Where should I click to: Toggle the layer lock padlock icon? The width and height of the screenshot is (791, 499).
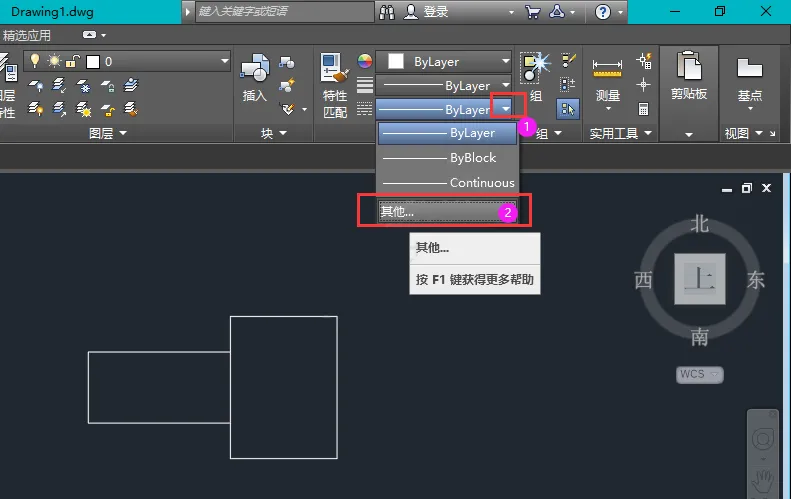[x=73, y=62]
